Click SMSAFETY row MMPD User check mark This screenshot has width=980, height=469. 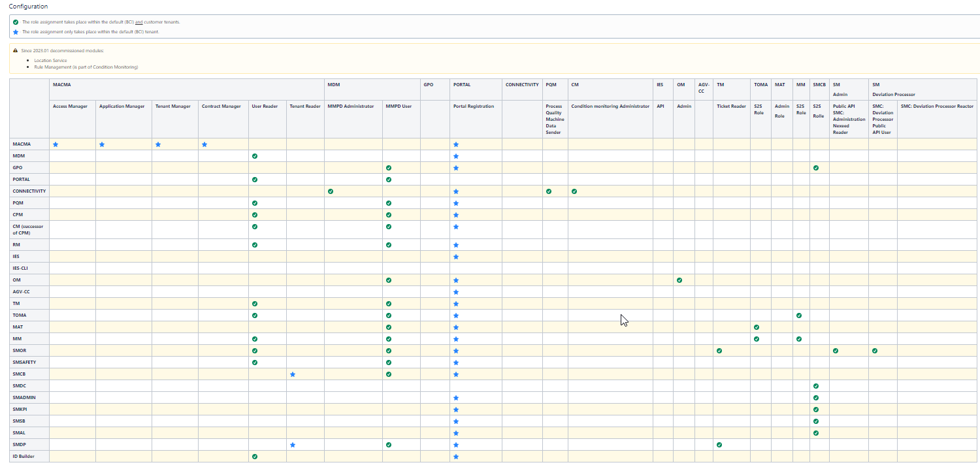[389, 363]
